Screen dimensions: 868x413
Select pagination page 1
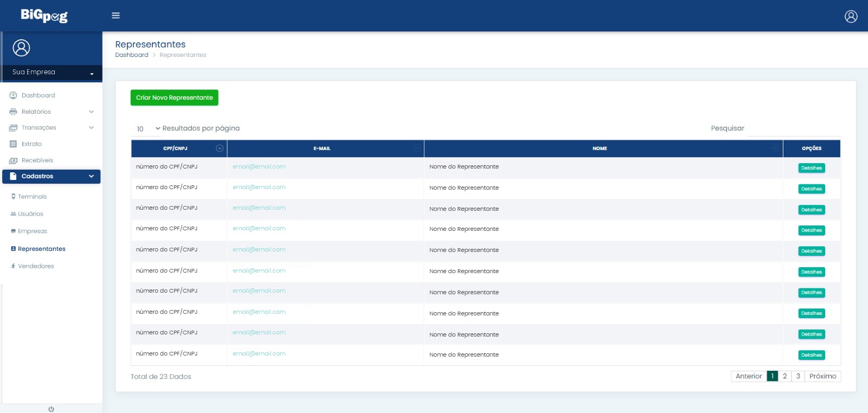click(773, 376)
